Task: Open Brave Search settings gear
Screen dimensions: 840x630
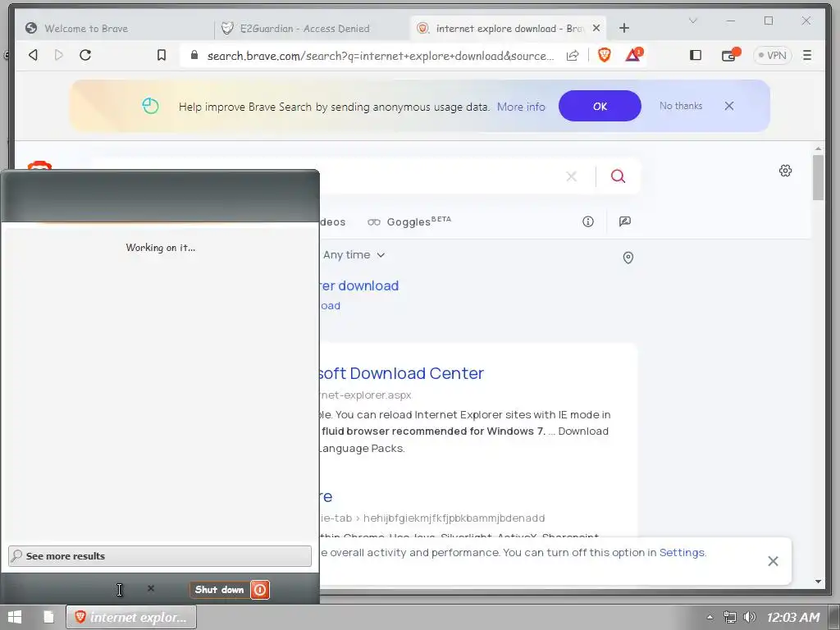Action: point(785,171)
